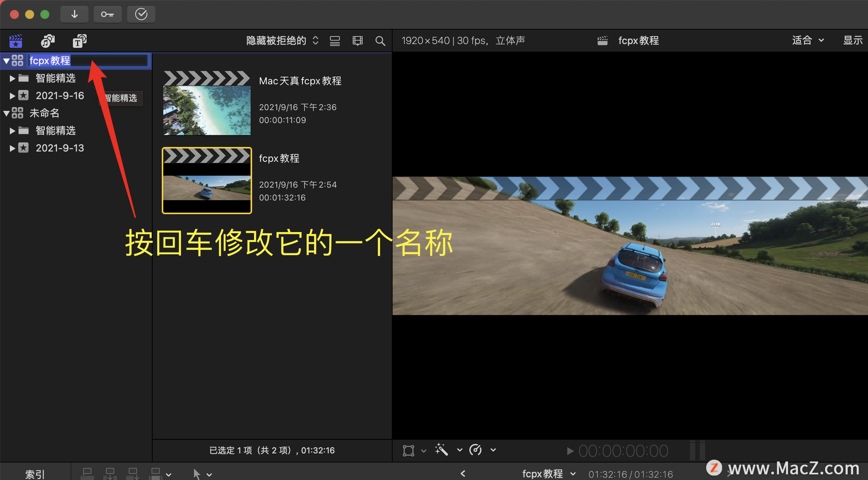The height and width of the screenshot is (480, 868).
Task: Click the viewer timecode 00:00:00:00
Action: tap(623, 451)
